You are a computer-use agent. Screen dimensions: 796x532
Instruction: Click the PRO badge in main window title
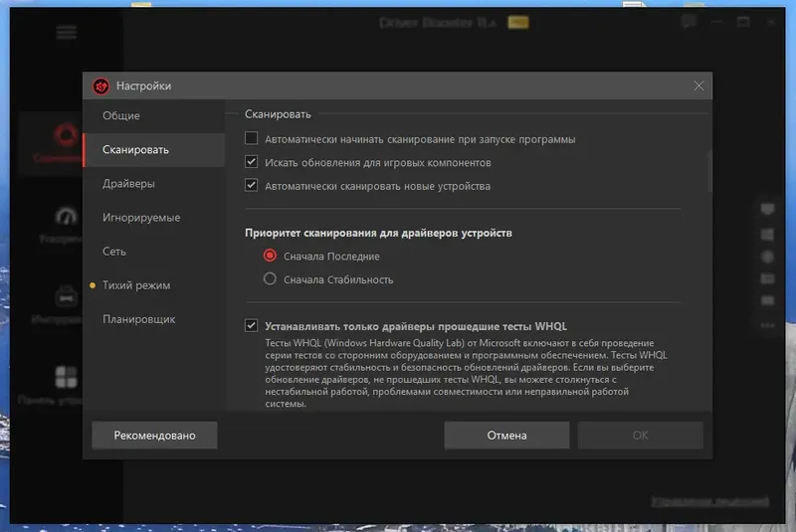pyautogui.click(x=518, y=22)
